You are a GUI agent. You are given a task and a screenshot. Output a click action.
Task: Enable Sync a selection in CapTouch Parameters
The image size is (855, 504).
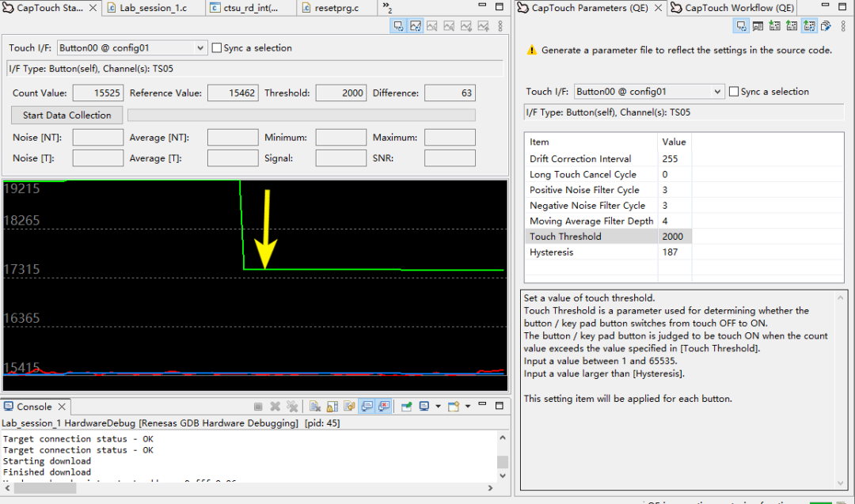(x=734, y=92)
